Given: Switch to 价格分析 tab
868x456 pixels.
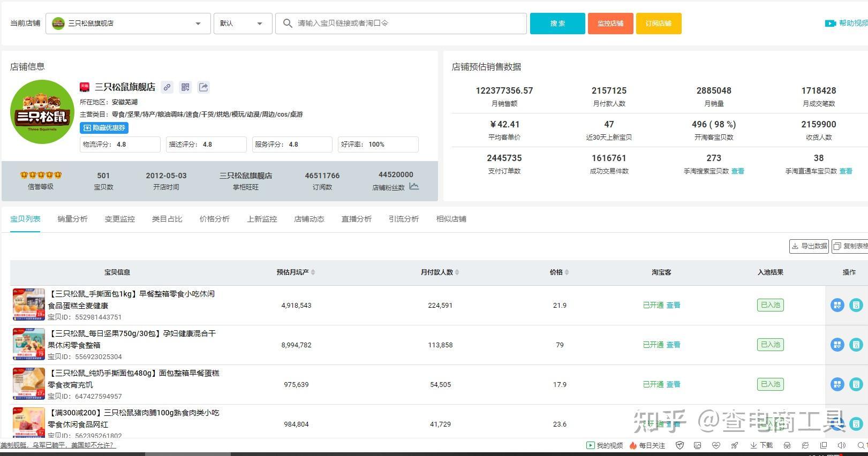Looking at the screenshot, I should coord(215,219).
